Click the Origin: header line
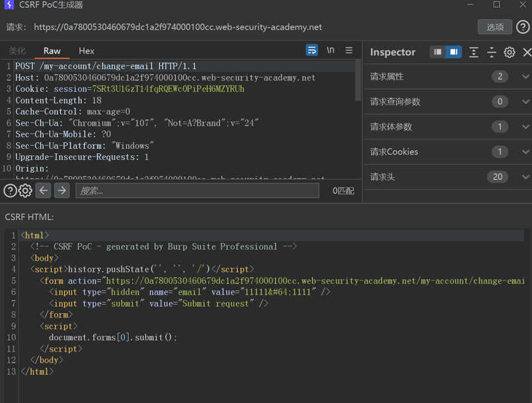The width and height of the screenshot is (532, 403). pyautogui.click(x=32, y=169)
